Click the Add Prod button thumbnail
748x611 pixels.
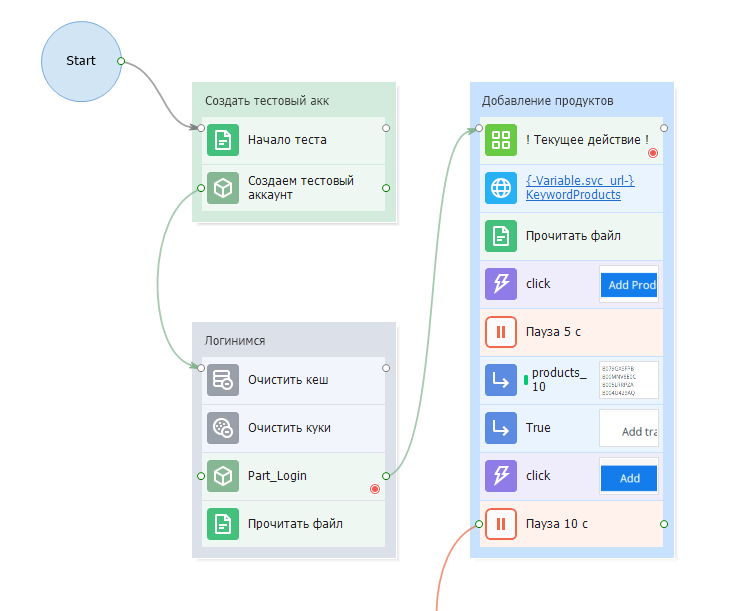point(629,285)
